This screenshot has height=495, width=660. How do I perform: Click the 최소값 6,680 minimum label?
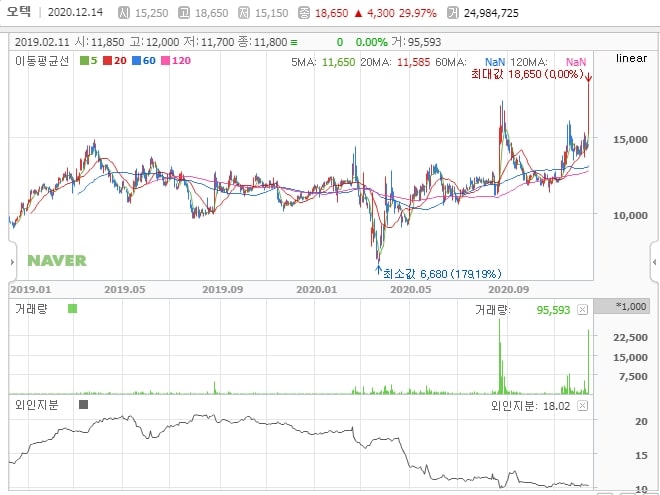click(442, 274)
